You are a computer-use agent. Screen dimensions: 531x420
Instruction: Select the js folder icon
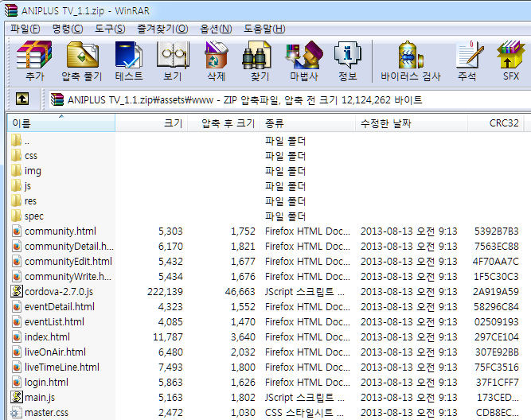16,185
